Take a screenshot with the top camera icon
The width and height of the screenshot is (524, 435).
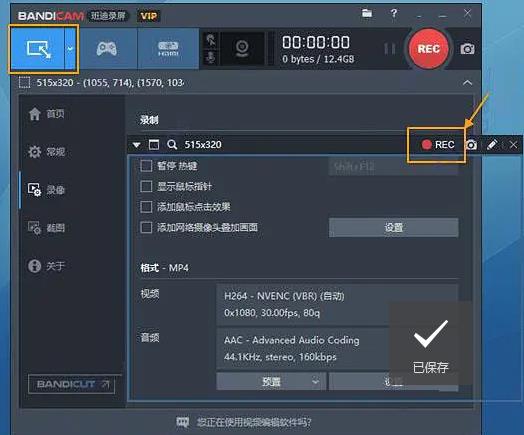point(468,49)
